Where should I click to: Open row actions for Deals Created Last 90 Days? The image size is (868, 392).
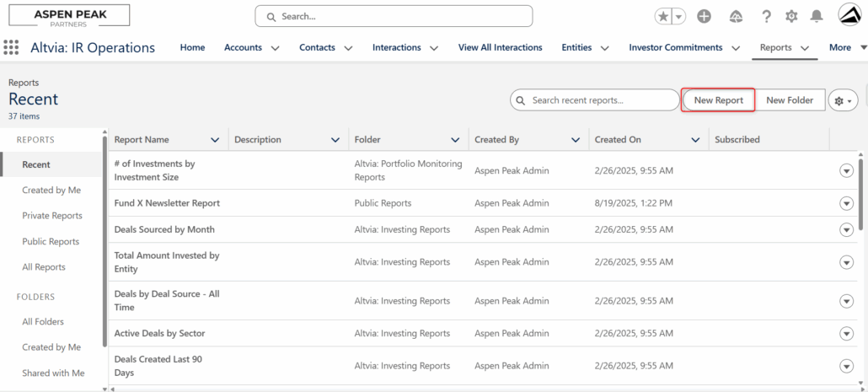(846, 366)
